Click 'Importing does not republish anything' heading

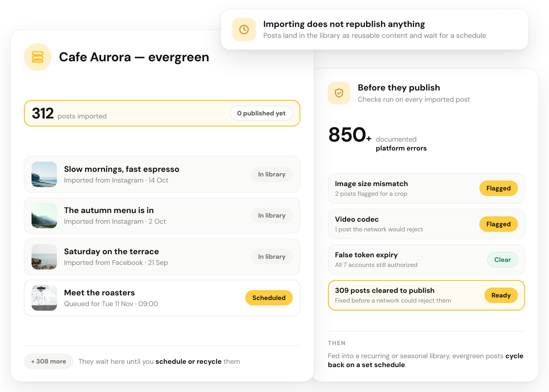click(344, 24)
